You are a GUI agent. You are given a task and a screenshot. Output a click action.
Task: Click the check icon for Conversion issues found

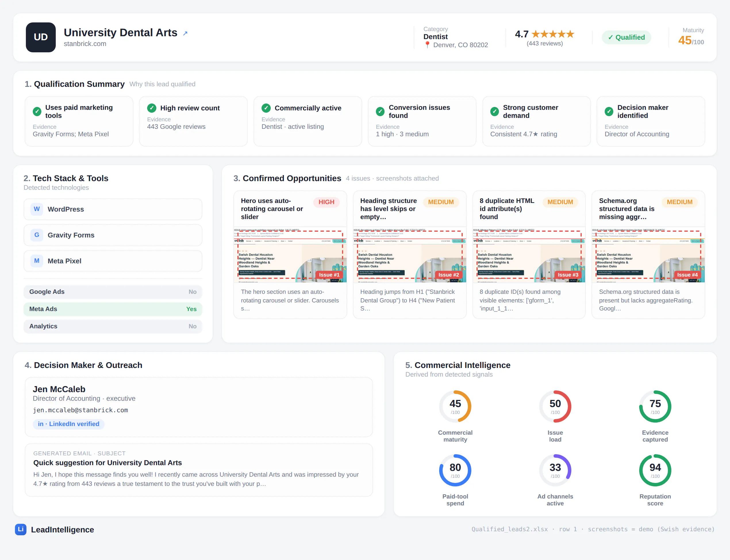point(380,111)
